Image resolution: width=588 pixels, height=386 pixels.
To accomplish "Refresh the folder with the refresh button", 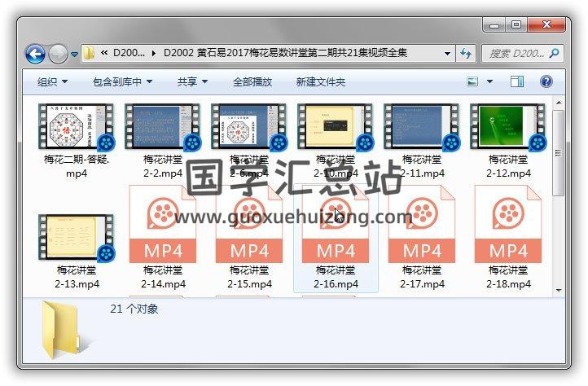I will (x=466, y=53).
